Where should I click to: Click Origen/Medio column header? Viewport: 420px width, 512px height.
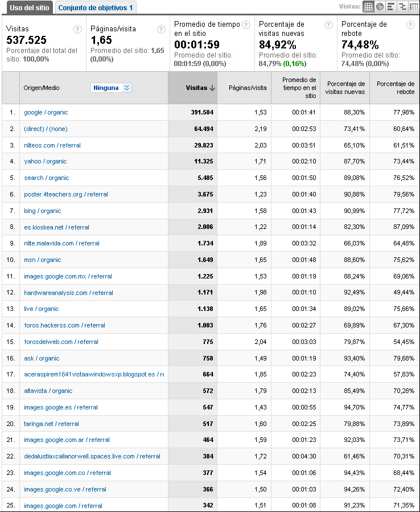pyautogui.click(x=42, y=88)
